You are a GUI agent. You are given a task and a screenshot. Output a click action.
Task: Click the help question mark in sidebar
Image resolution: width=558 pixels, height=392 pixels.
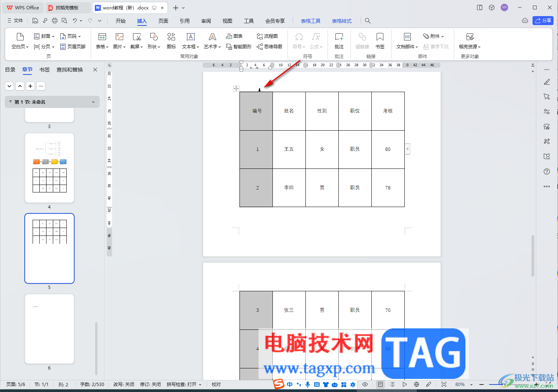(547, 171)
